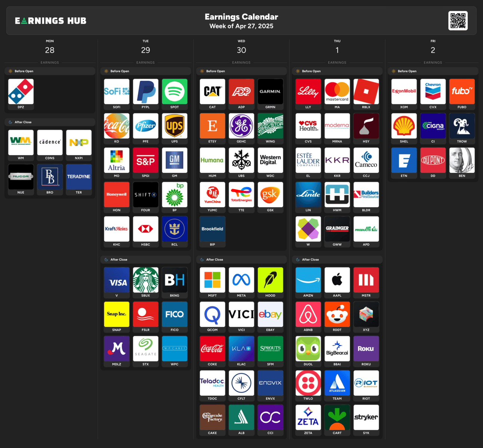Click the NXP NXPI logo
The height and width of the screenshot is (448, 483).
(x=79, y=142)
